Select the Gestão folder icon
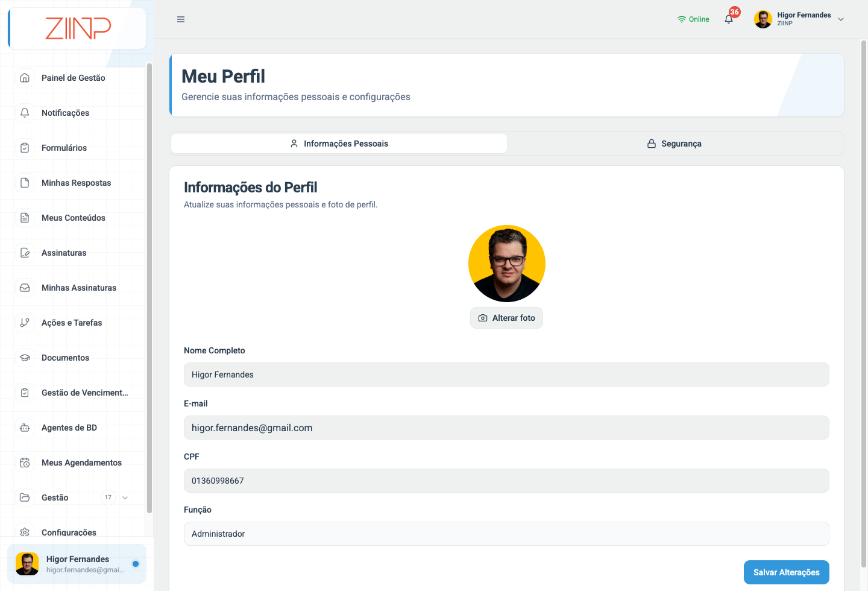The image size is (868, 591). (25, 498)
